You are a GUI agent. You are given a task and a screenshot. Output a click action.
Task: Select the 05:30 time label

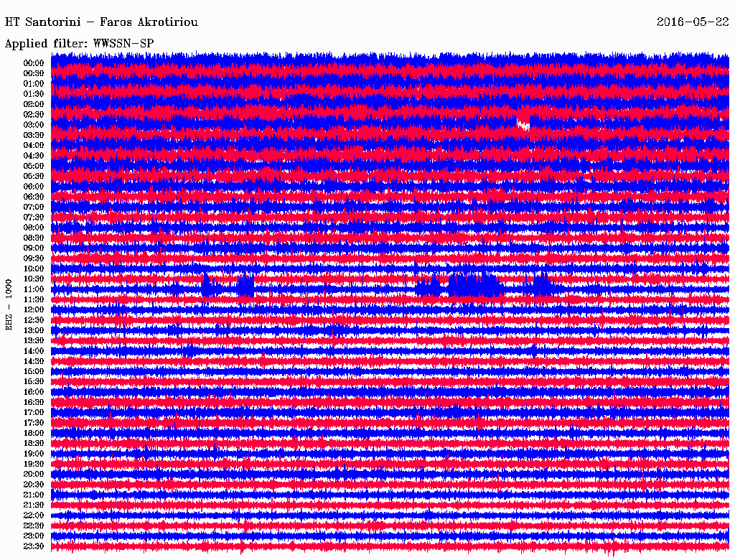34,176
